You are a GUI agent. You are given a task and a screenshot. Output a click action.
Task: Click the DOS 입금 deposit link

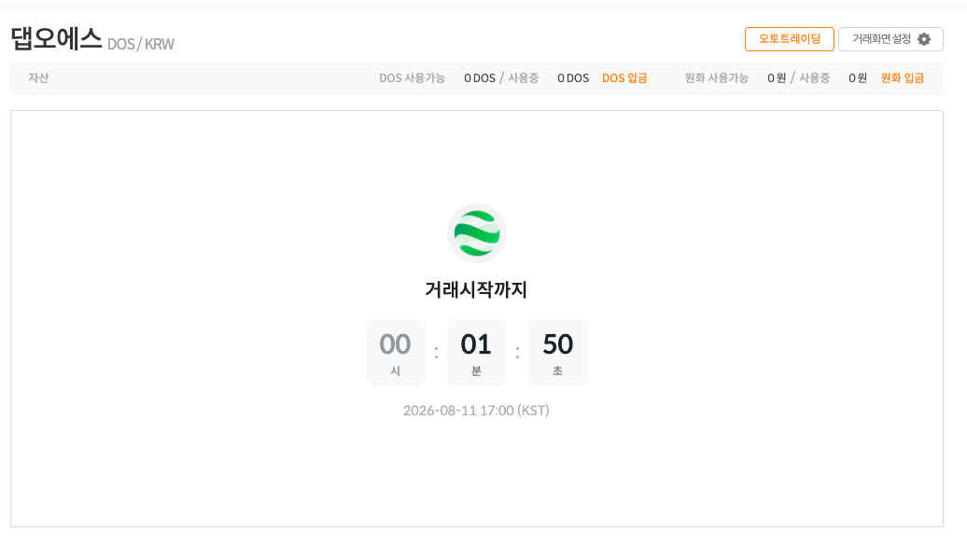tap(624, 78)
